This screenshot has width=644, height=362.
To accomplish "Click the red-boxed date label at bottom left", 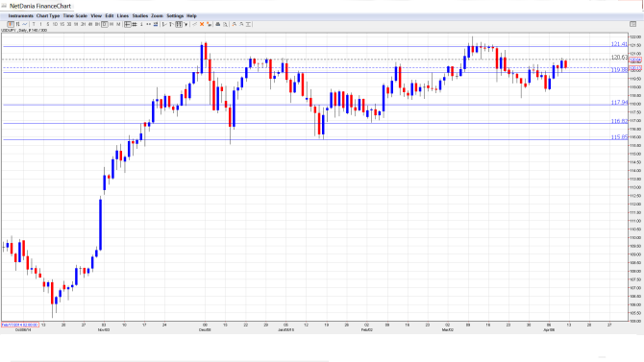I will click(x=20, y=325).
